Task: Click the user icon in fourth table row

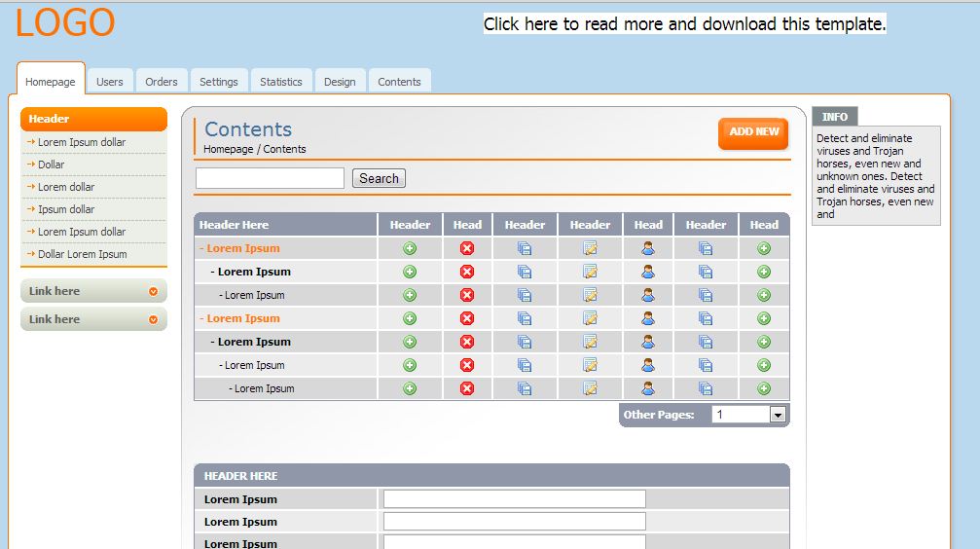Action: point(648,318)
